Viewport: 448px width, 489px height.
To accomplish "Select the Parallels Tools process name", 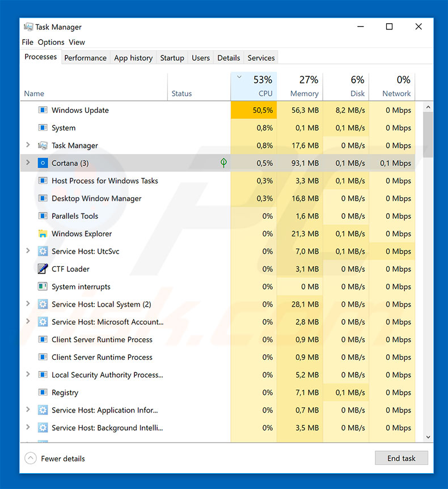I will [x=75, y=216].
